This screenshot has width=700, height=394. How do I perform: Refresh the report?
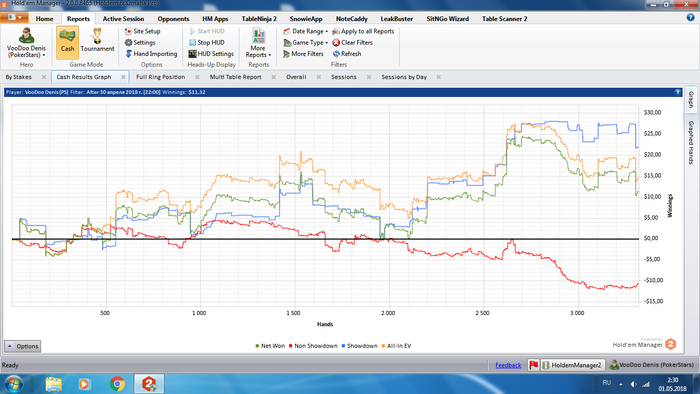[347, 54]
